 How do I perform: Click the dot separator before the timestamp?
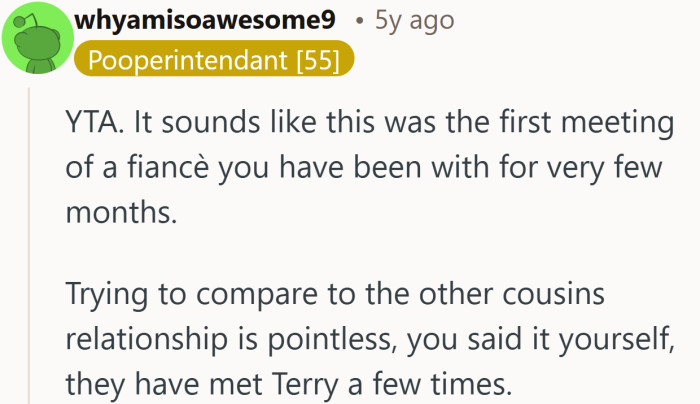point(359,21)
